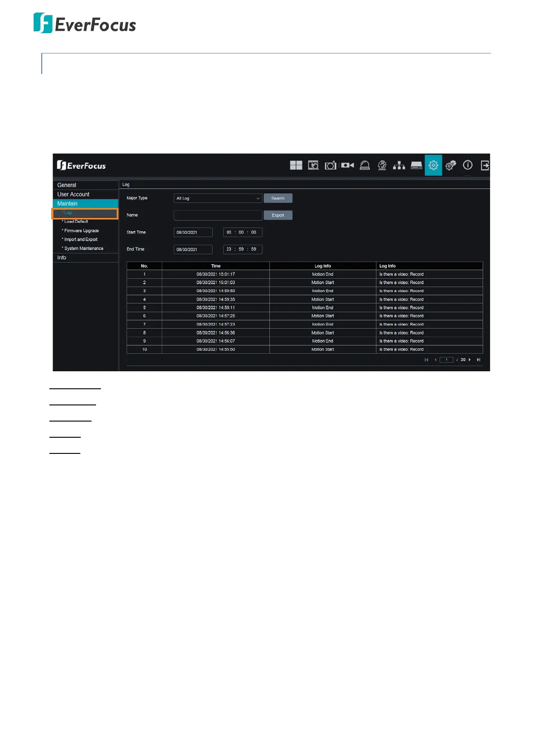Open the alarm siren icon

click(365, 165)
